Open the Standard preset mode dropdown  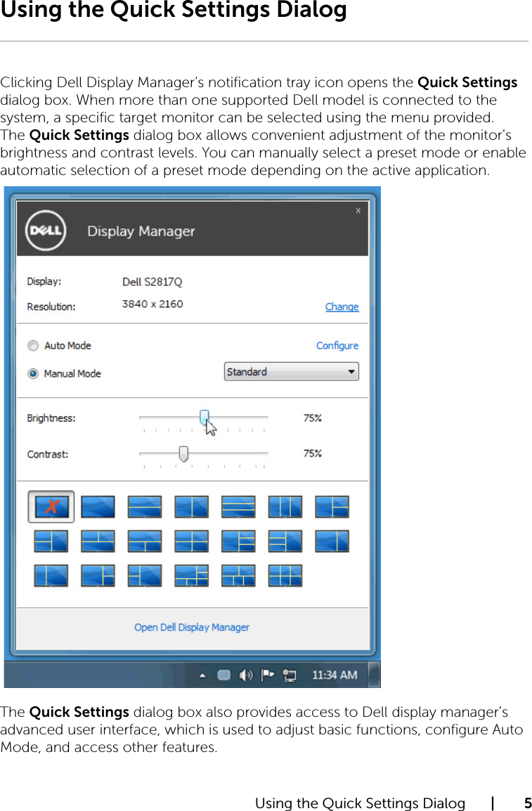[x=292, y=371]
